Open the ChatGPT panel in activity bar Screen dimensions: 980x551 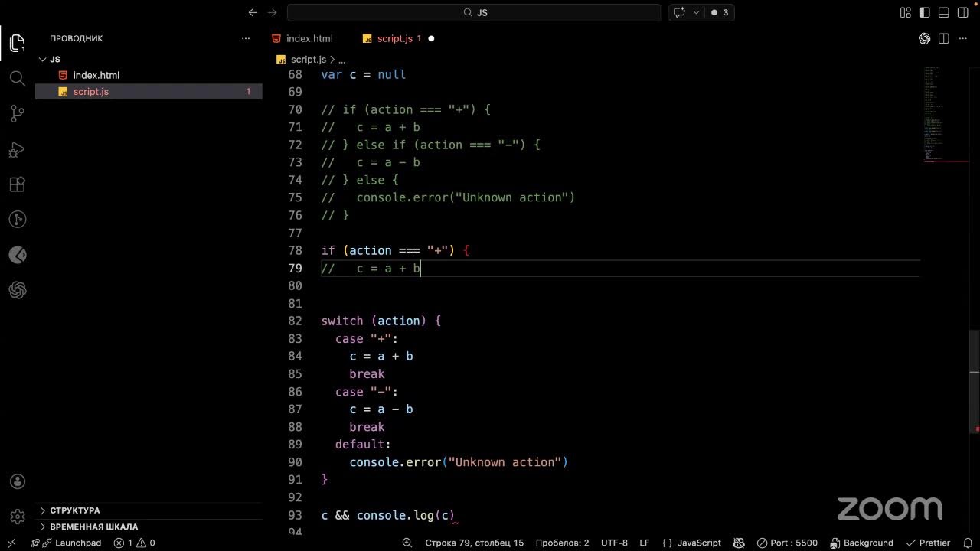[17, 290]
